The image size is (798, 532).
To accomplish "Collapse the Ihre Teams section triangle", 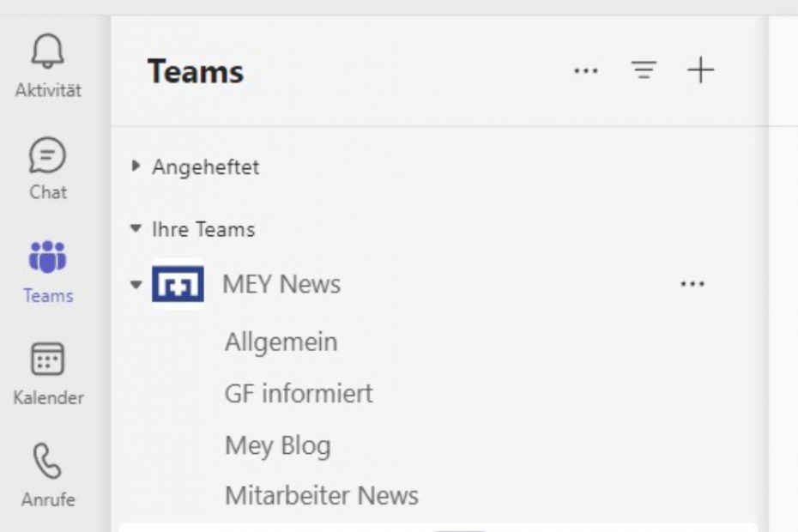I will (x=136, y=229).
